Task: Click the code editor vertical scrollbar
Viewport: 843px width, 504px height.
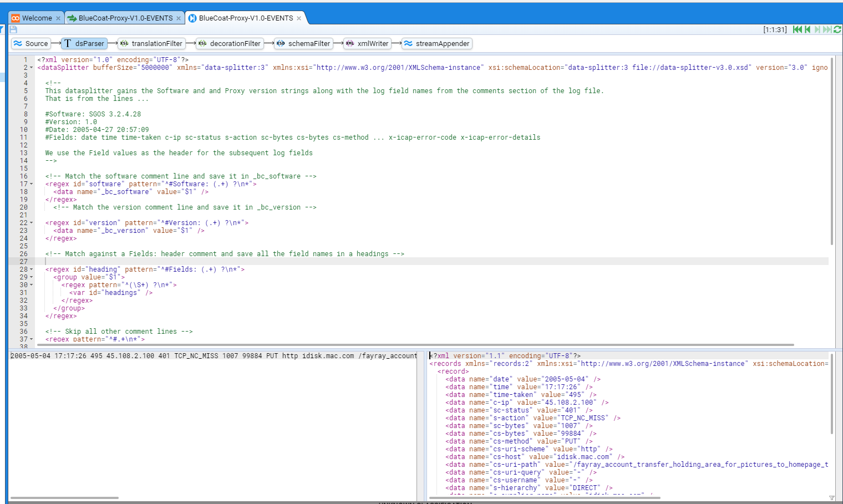Action: click(832, 151)
